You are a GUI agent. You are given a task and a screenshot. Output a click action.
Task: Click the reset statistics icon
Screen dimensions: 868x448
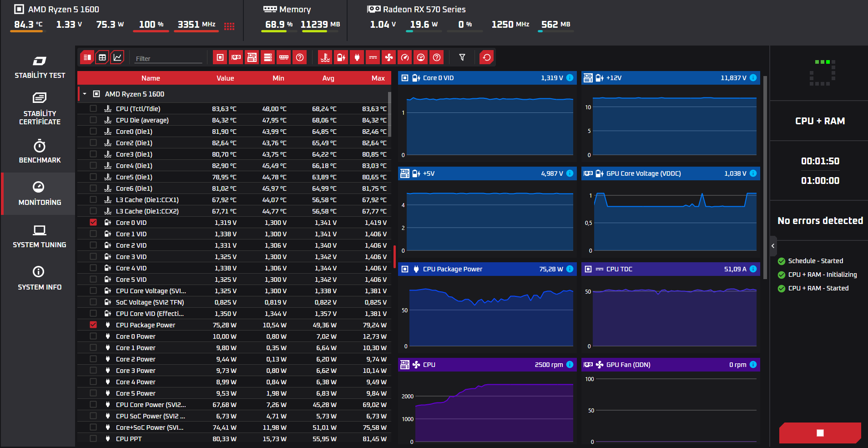tap(486, 57)
